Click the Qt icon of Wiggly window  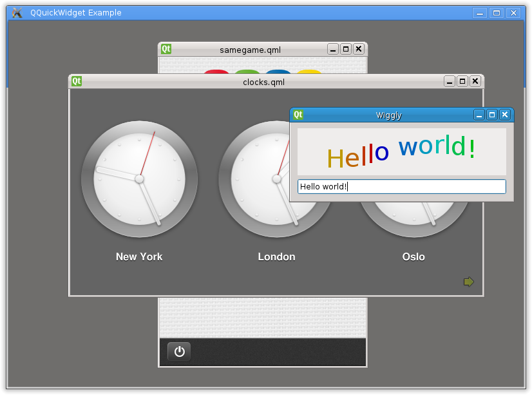[298, 115]
